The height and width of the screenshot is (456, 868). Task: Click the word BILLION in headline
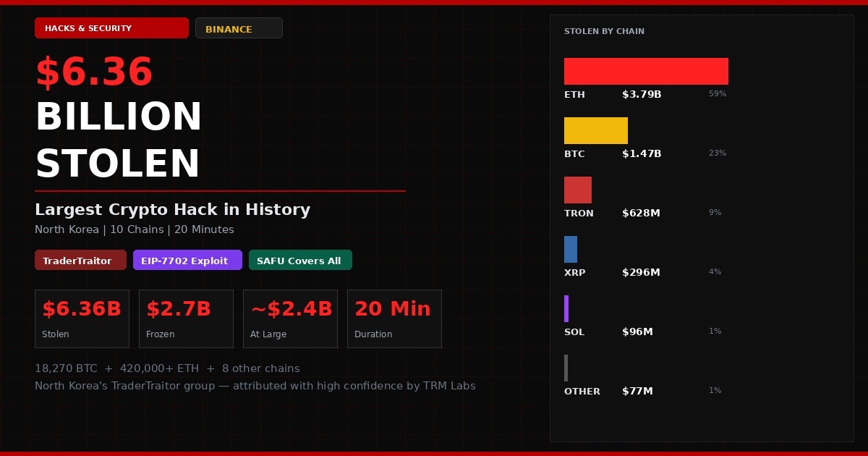[119, 117]
